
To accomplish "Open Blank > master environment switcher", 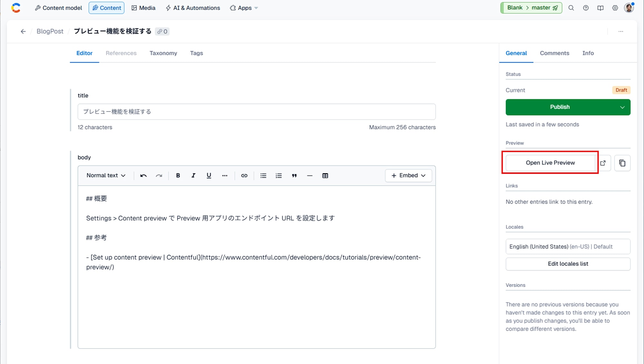I will (531, 8).
